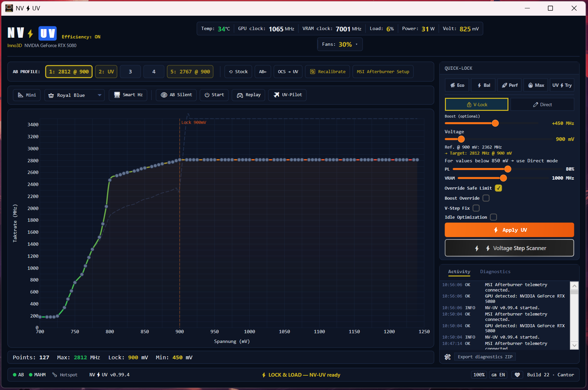Click the 100% zoom indicator
The height and width of the screenshot is (390, 588).
click(x=479, y=375)
